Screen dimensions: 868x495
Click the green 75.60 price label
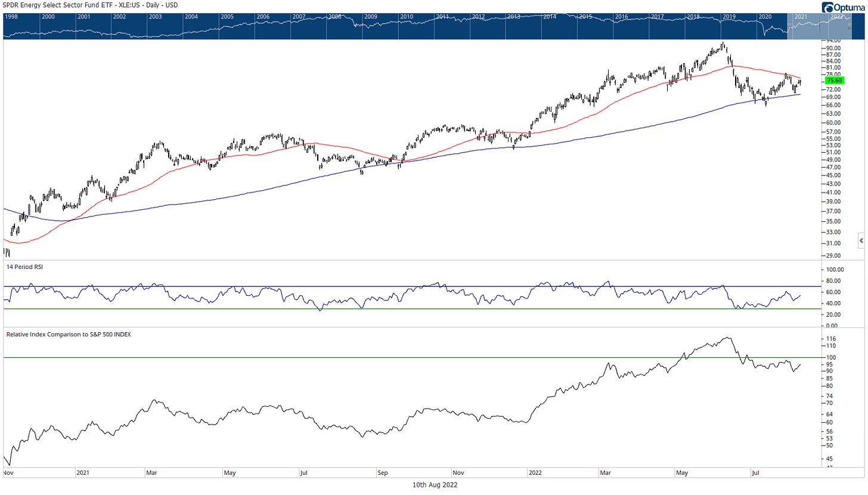[x=833, y=81]
